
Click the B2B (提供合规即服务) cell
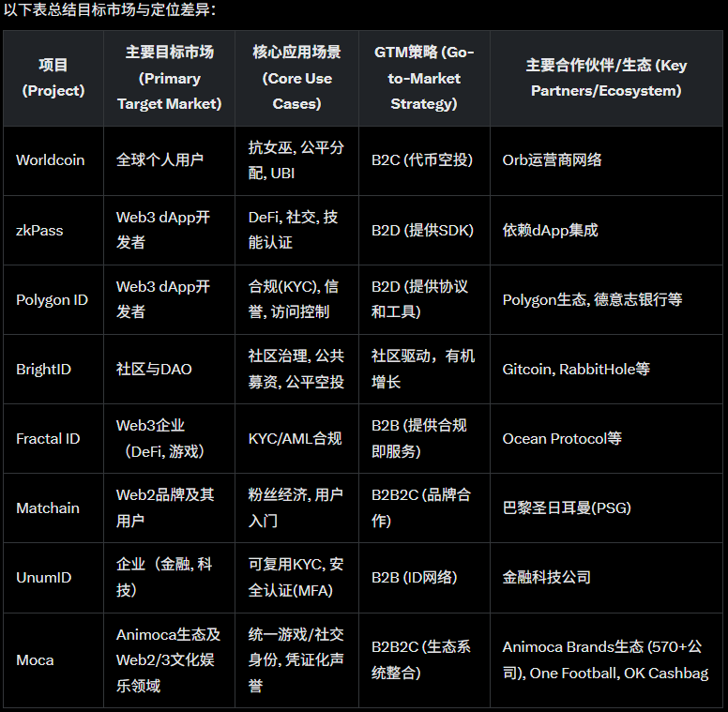[424, 439]
